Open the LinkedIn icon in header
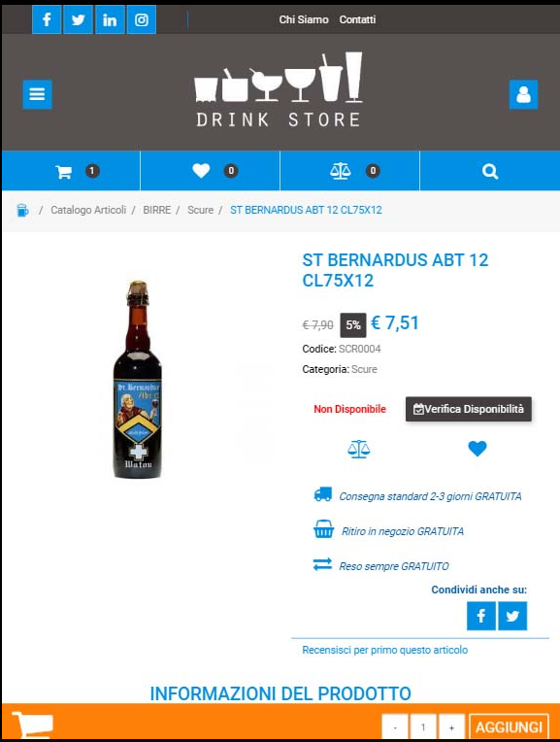 pos(110,19)
